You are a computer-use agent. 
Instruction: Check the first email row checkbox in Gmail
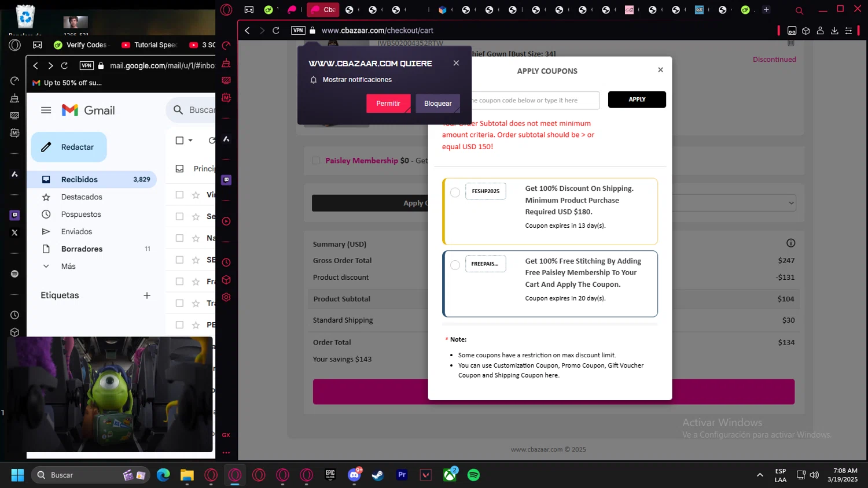click(179, 195)
